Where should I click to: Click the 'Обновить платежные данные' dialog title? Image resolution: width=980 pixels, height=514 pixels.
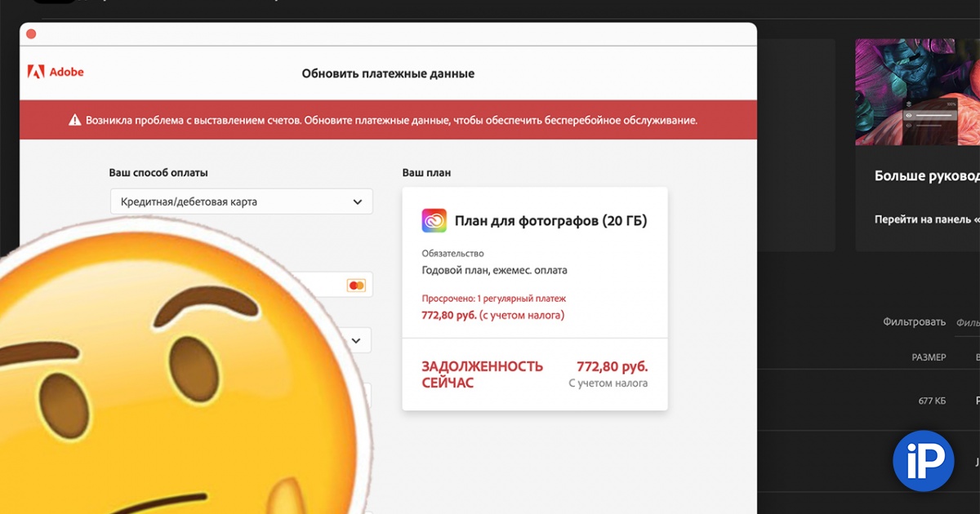[388, 73]
